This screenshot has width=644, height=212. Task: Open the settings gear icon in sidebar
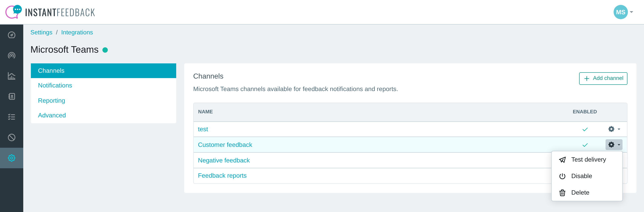(x=11, y=158)
